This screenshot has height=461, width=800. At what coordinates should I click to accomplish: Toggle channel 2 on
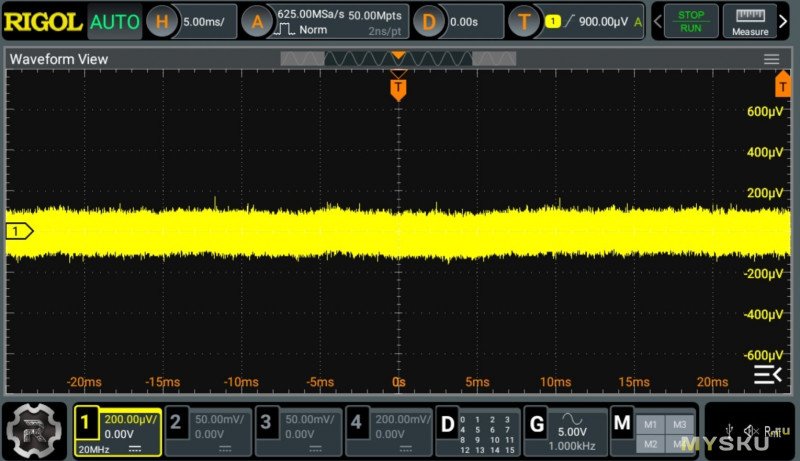tap(207, 431)
